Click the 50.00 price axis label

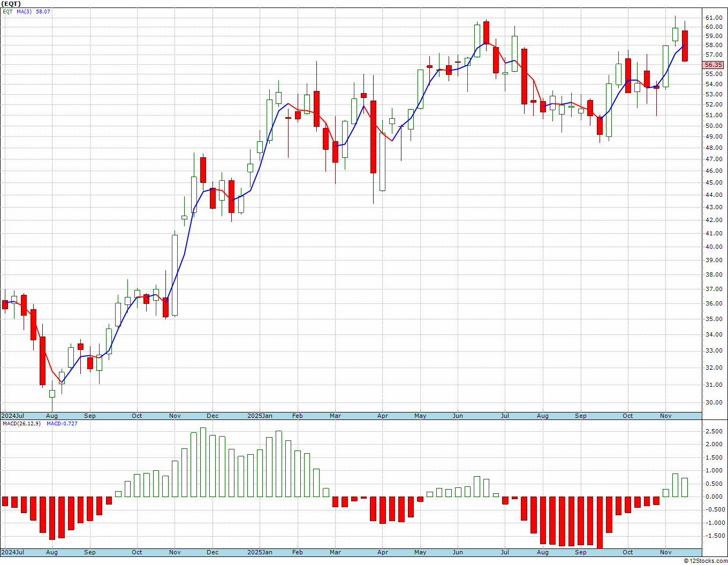[x=714, y=126]
